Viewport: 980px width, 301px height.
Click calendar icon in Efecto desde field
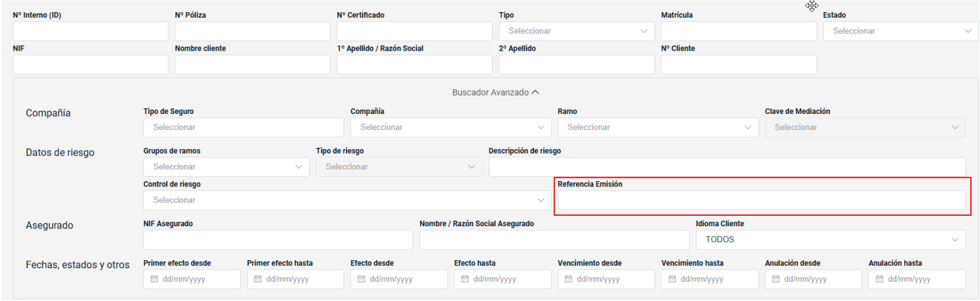coord(362,279)
